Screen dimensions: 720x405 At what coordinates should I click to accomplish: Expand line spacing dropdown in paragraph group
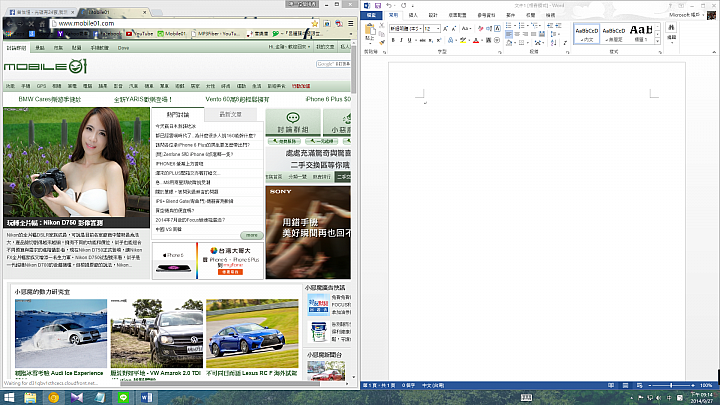(554, 34)
